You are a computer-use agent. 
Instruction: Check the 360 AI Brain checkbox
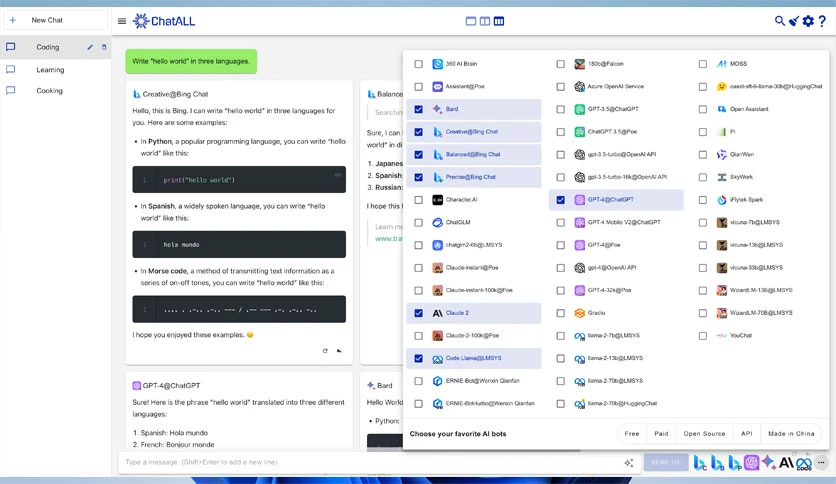click(419, 64)
